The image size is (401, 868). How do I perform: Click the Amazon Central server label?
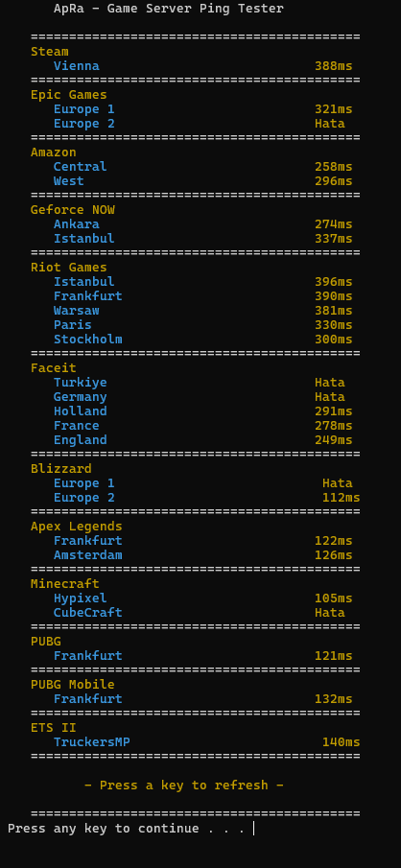[x=81, y=167]
